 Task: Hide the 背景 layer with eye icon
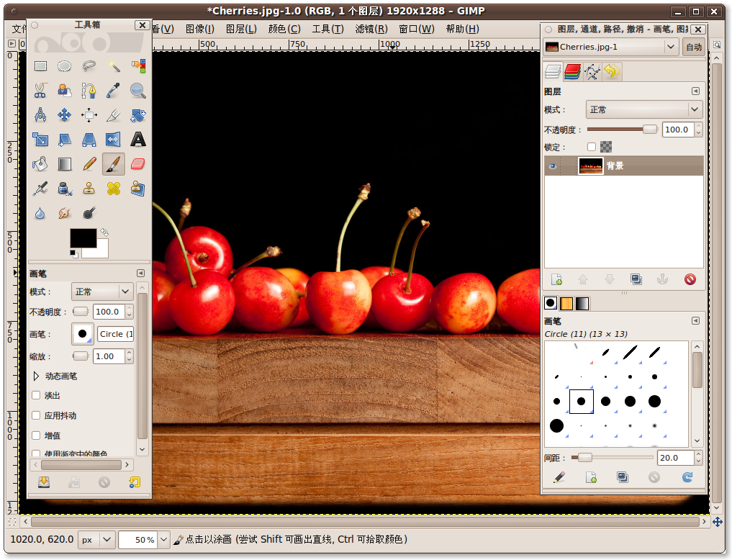[553, 166]
